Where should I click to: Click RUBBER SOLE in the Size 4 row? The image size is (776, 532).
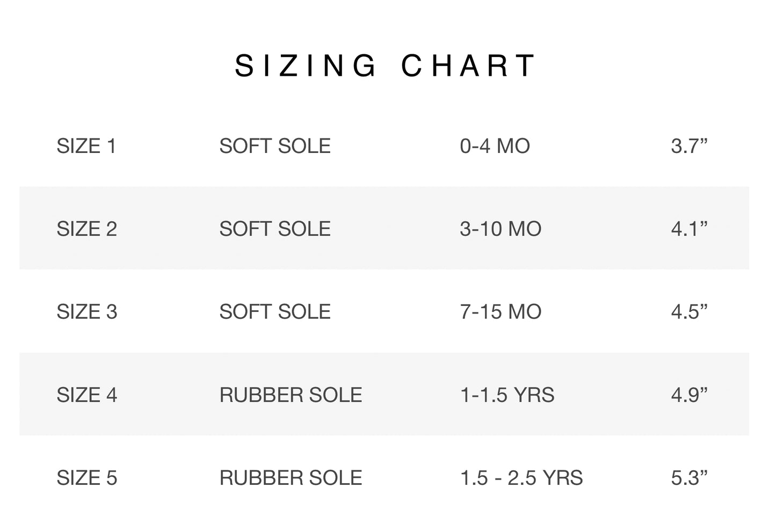[x=291, y=395]
